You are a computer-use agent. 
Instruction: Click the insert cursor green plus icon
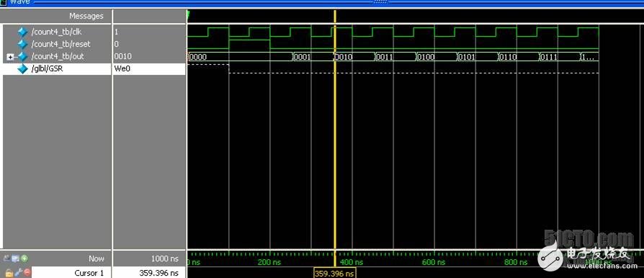coord(24,259)
